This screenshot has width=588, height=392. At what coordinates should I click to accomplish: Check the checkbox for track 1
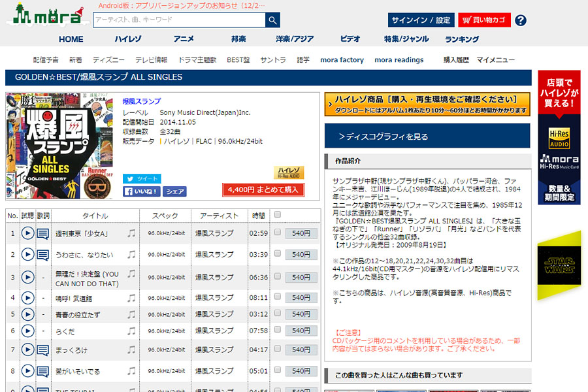278,232
